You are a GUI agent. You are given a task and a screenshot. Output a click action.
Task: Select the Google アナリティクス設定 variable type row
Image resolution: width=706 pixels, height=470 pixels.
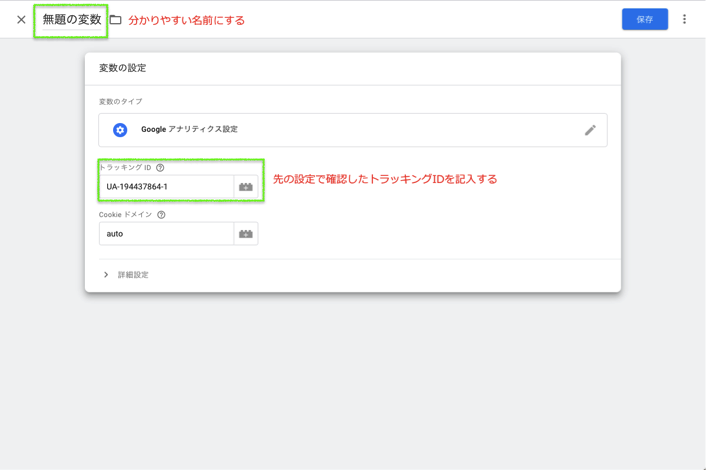pyautogui.click(x=353, y=130)
